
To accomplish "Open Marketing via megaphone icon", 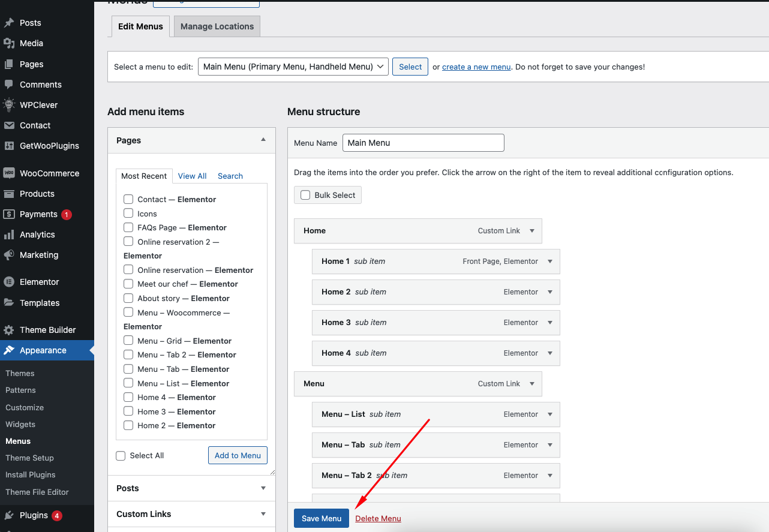I will [x=9, y=255].
